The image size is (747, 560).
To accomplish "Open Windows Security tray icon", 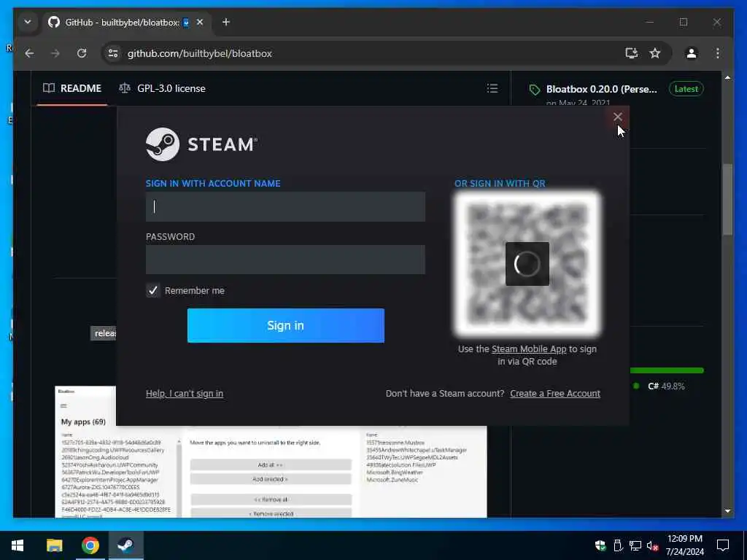I will tap(600, 545).
